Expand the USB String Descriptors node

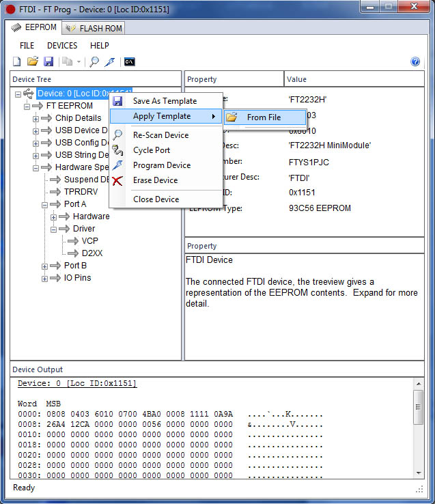[36, 156]
